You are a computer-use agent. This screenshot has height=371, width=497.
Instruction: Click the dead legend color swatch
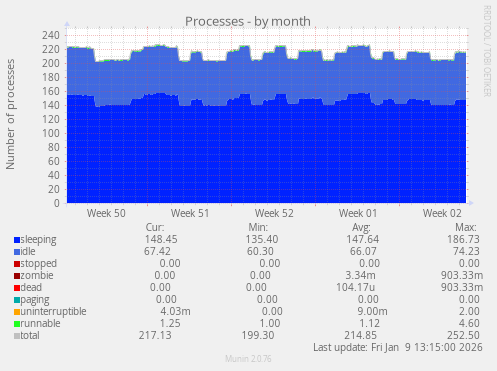17,288
